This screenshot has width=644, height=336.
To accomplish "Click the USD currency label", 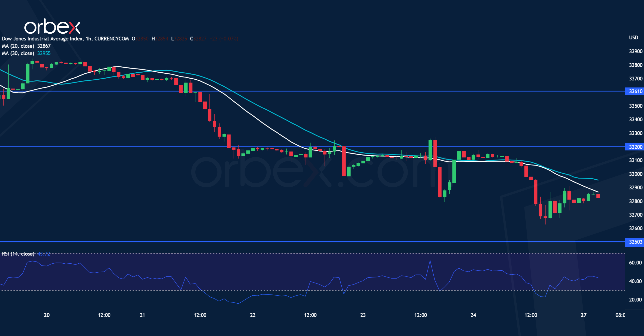I will (633, 38).
